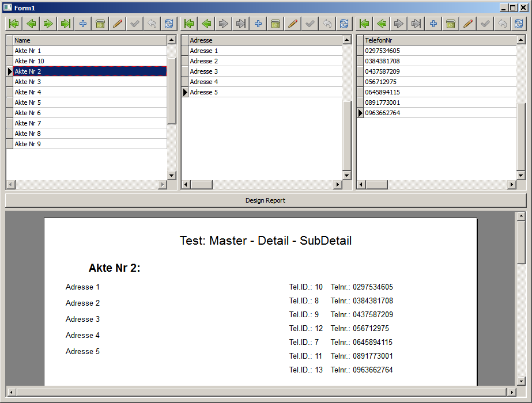The height and width of the screenshot is (403, 532).
Task: Click the edit pencil above TelefonNr grid
Action: 468,24
